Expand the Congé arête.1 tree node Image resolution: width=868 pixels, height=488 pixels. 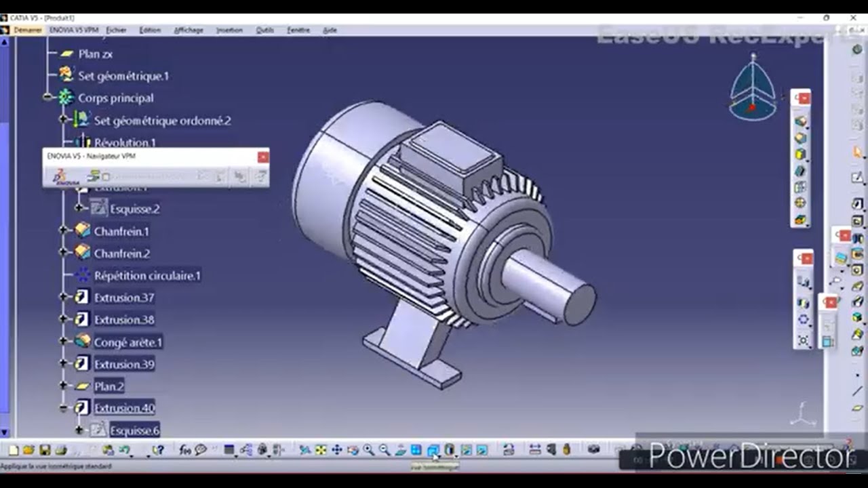click(63, 342)
